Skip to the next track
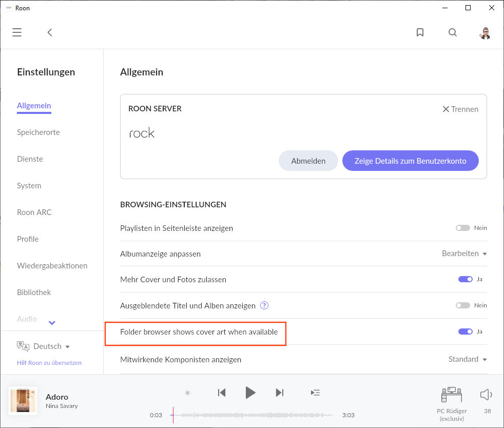This screenshot has height=428, width=504. 280,393
